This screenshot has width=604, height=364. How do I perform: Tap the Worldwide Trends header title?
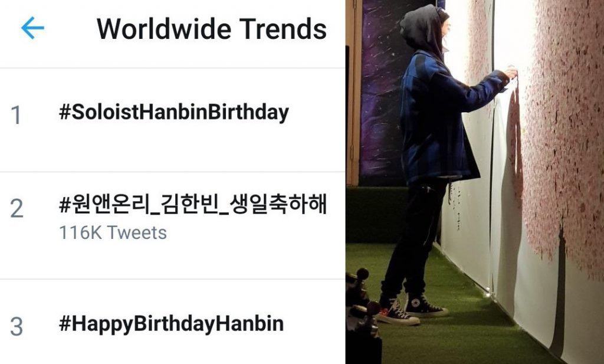point(212,29)
